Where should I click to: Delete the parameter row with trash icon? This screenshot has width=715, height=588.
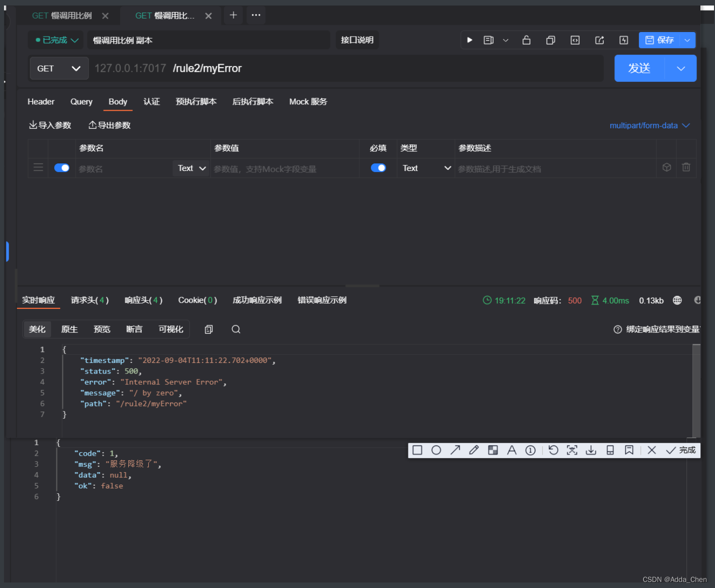point(686,167)
